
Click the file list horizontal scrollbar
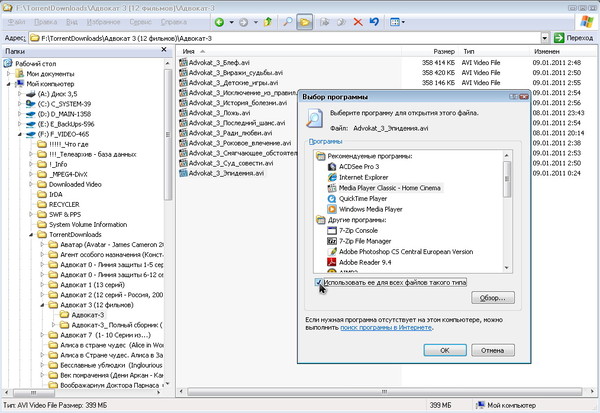(385, 392)
